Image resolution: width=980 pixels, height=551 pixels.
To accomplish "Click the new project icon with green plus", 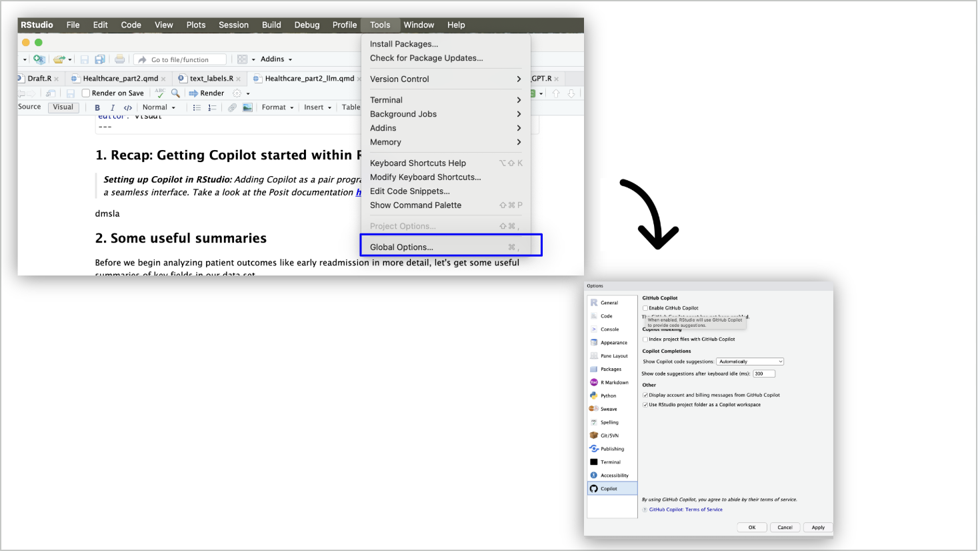I will (x=39, y=59).
